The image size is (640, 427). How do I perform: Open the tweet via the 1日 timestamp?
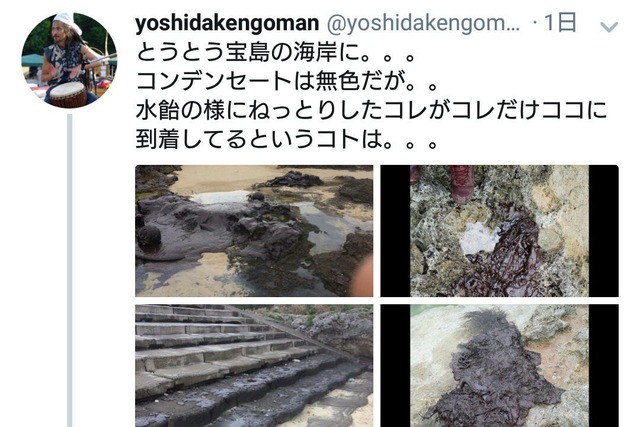tap(560, 23)
